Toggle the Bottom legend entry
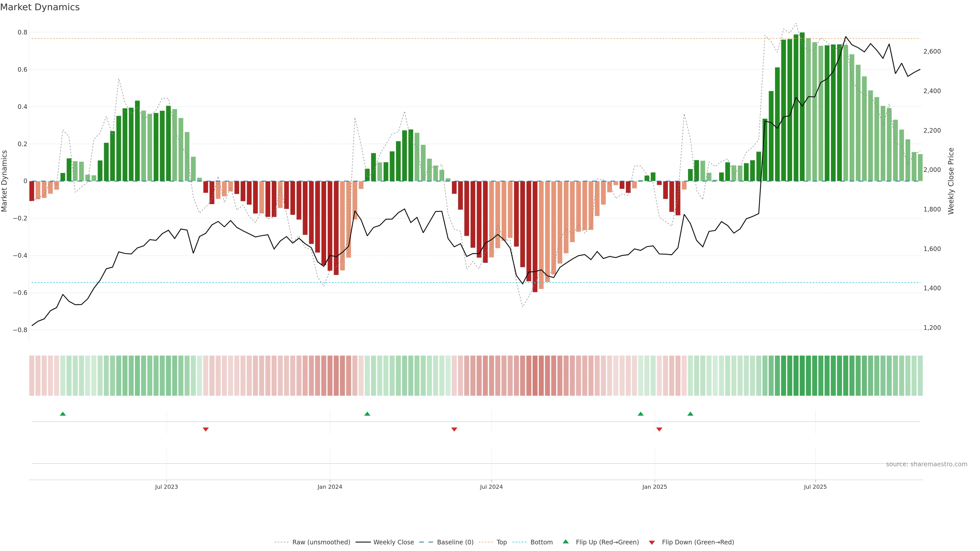 [541, 542]
